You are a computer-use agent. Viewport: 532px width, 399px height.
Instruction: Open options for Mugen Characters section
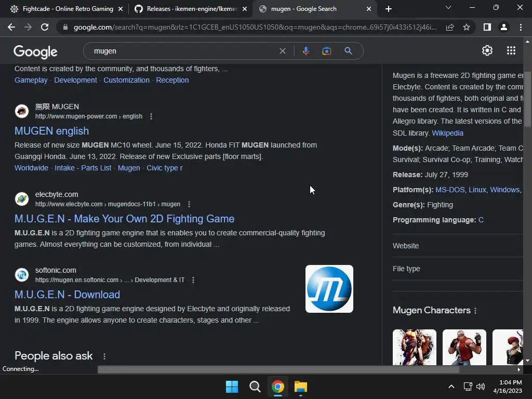point(475,311)
